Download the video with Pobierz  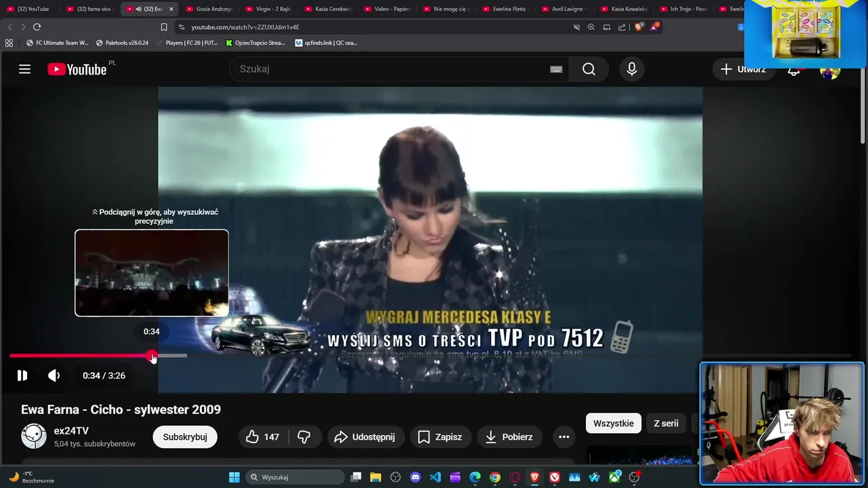click(509, 437)
